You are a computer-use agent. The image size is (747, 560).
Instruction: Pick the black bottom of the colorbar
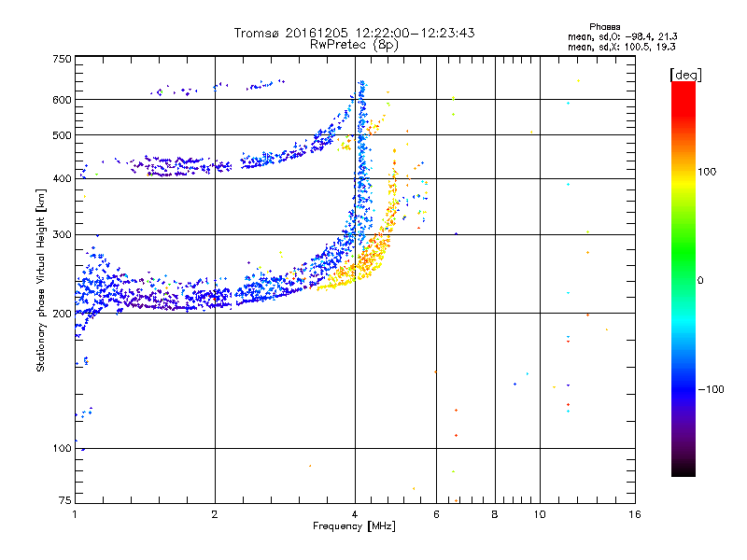coord(683,471)
